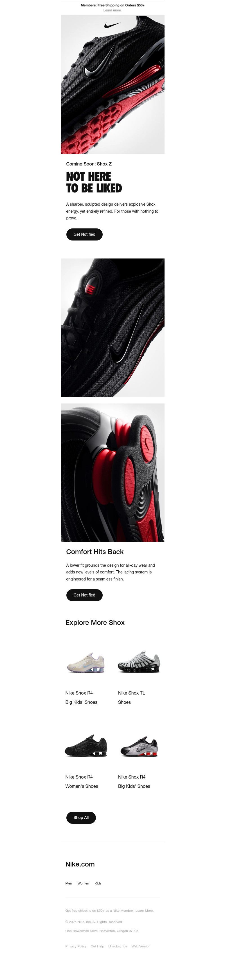Open the Nike Shox R4 Women's Shoes text link
This screenshot has width=225, height=980.
click(82, 782)
